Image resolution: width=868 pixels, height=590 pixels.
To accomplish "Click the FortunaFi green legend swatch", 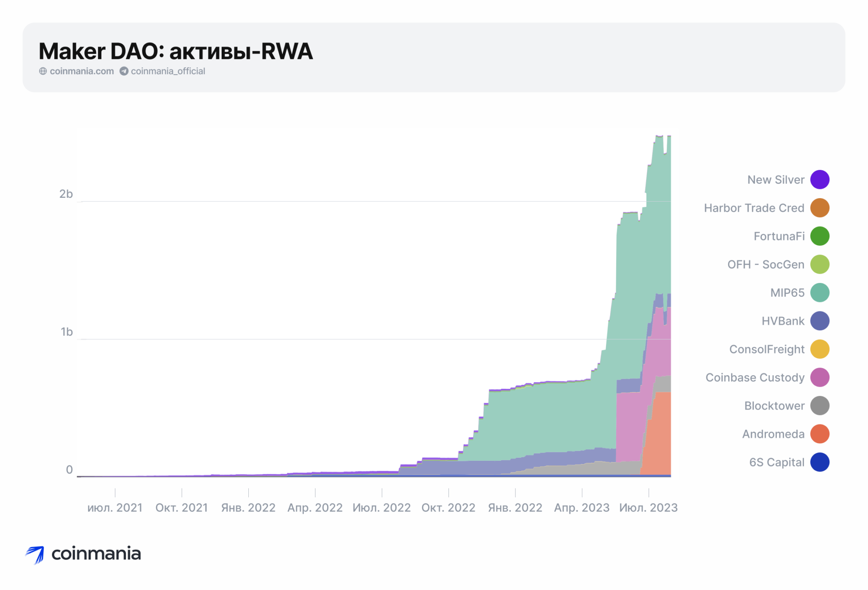I will click(x=820, y=236).
